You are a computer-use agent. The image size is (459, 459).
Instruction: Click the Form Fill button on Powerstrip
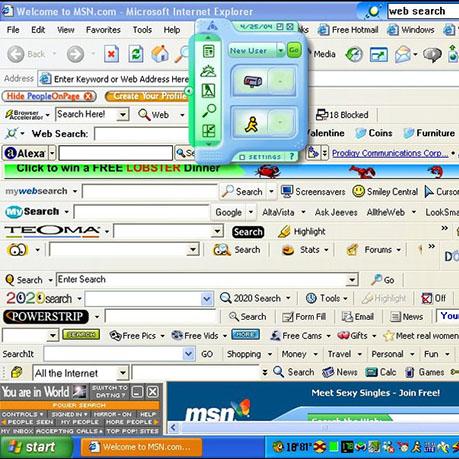point(304,317)
